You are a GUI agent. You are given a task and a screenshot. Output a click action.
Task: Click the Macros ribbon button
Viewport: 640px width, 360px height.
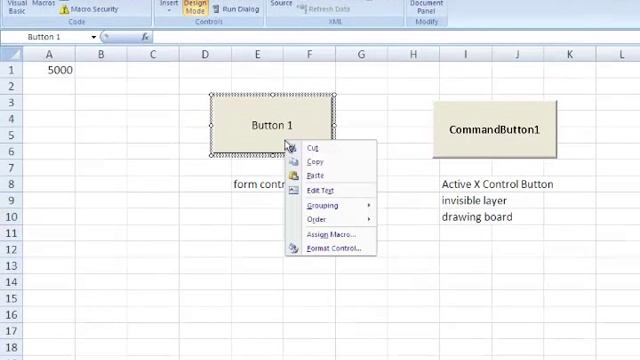pos(43,3)
